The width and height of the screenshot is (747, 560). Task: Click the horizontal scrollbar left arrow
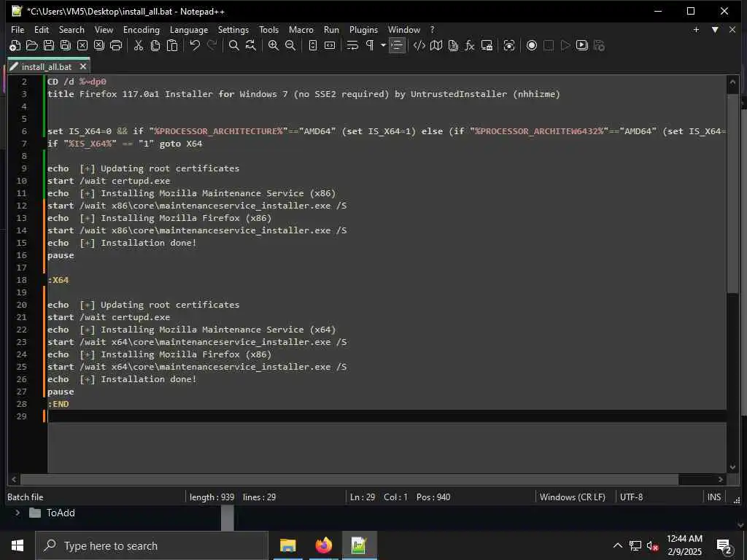pos(14,480)
